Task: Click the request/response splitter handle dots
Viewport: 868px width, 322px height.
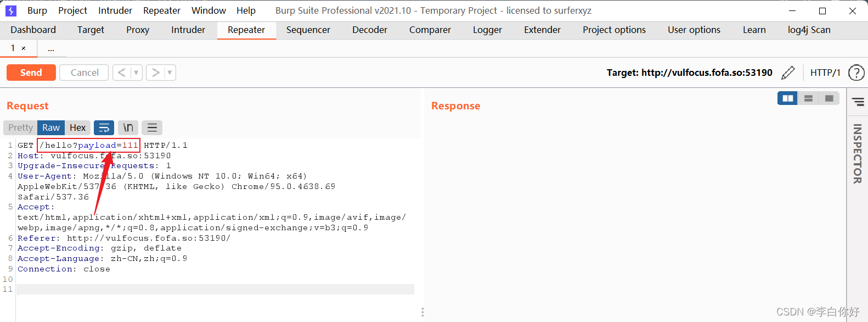Action: (422, 312)
